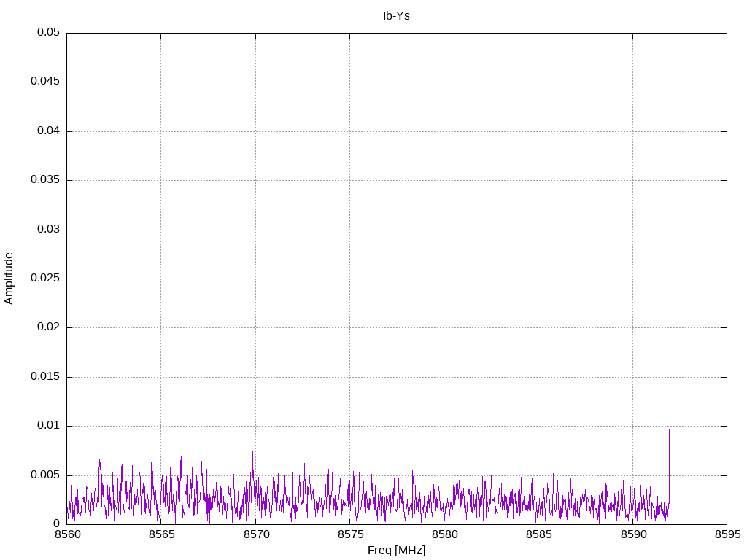Screen dimensions: 747x560
Task: Click the top of the tall purple spike
Action: (670, 75)
